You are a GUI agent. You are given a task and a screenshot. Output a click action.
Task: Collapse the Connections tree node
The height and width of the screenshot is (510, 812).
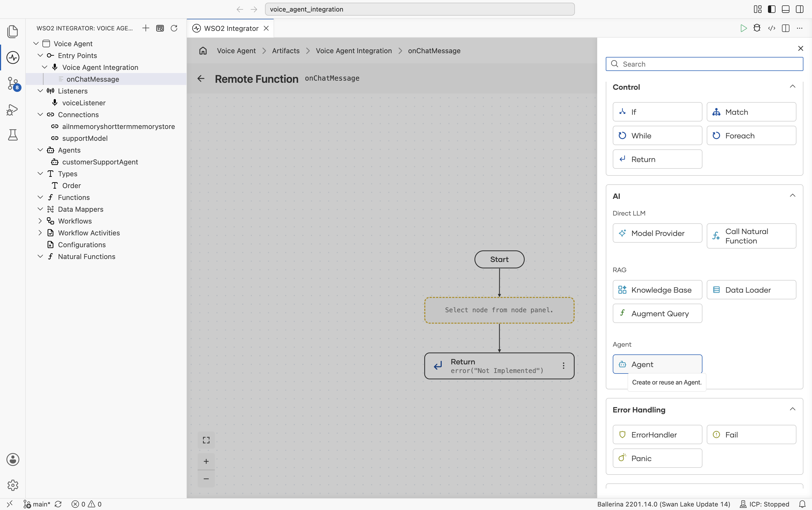[x=40, y=115]
